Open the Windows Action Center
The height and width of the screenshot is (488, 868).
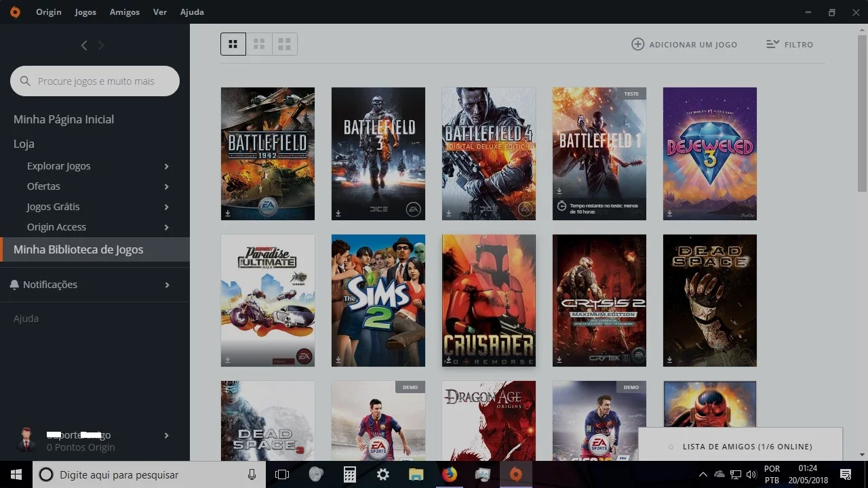coord(846,474)
